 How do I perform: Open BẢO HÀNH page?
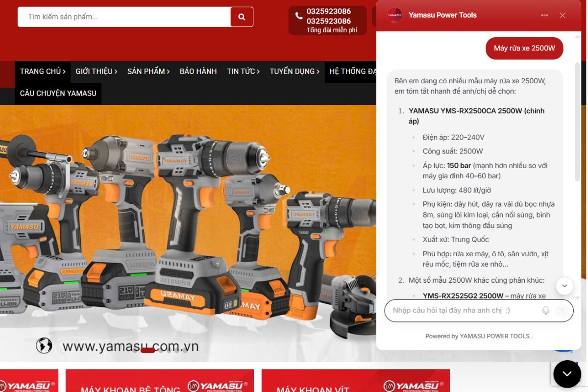tap(198, 72)
